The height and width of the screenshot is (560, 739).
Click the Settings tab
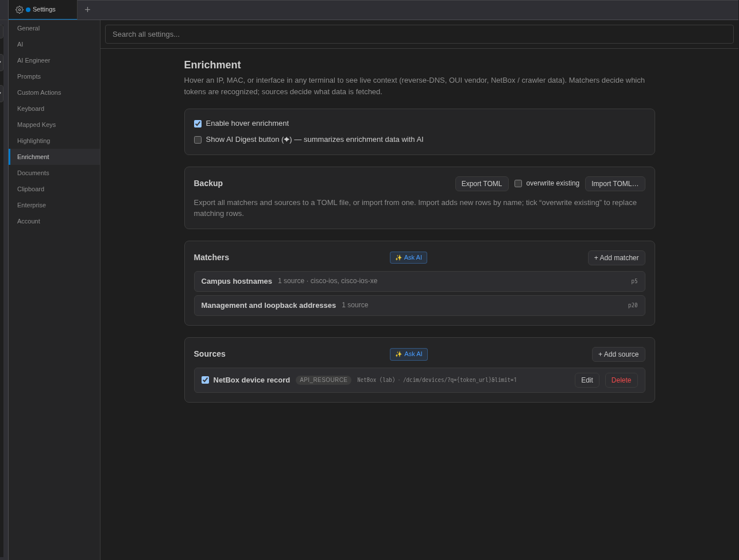coord(43,10)
